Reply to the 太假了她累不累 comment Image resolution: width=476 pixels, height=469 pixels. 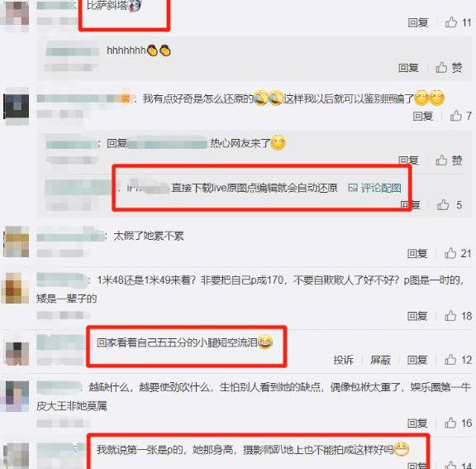coord(417,253)
